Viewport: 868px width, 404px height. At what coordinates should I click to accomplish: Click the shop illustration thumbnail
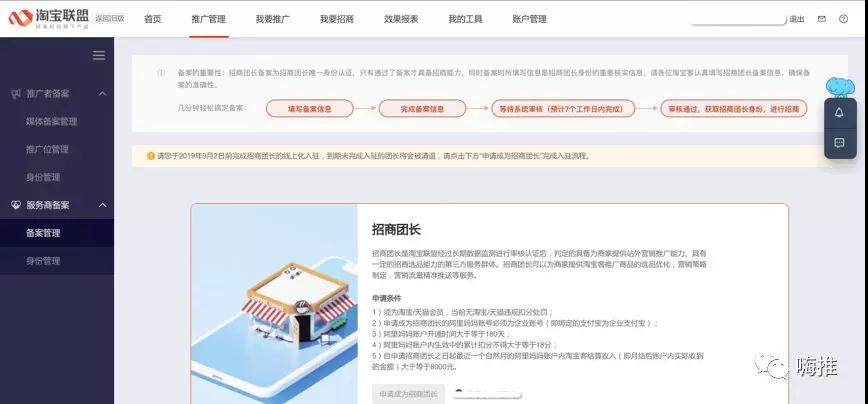coord(275,304)
